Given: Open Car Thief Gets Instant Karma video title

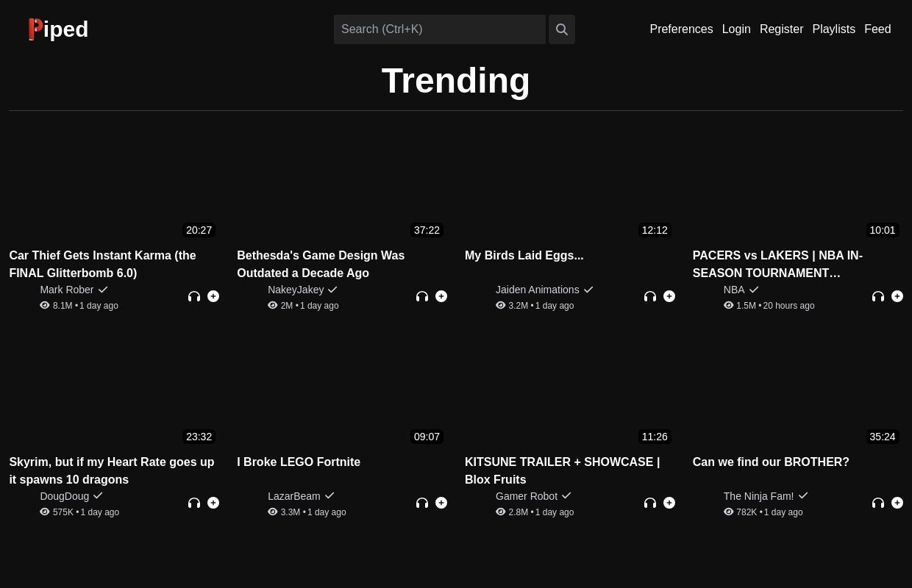Looking at the screenshot, I should point(103,264).
